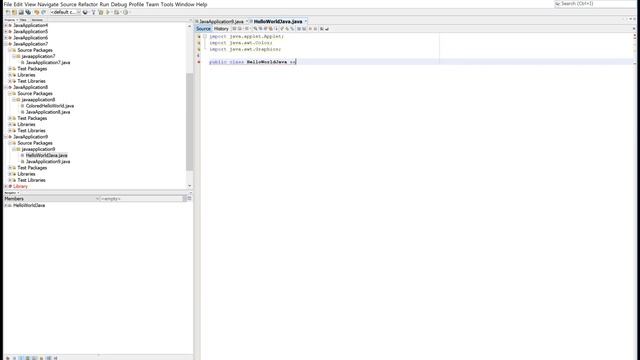This screenshot has width=640, height=360.
Task: Switch to the History view button
Action: click(221, 29)
